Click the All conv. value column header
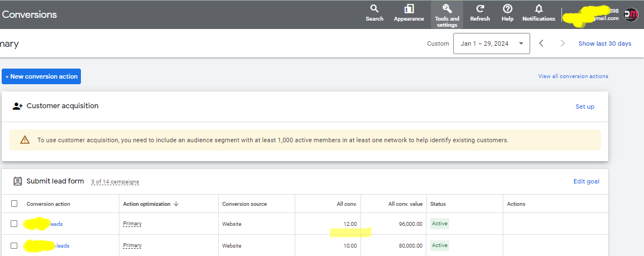Image resolution: width=644 pixels, height=256 pixels. click(405, 204)
